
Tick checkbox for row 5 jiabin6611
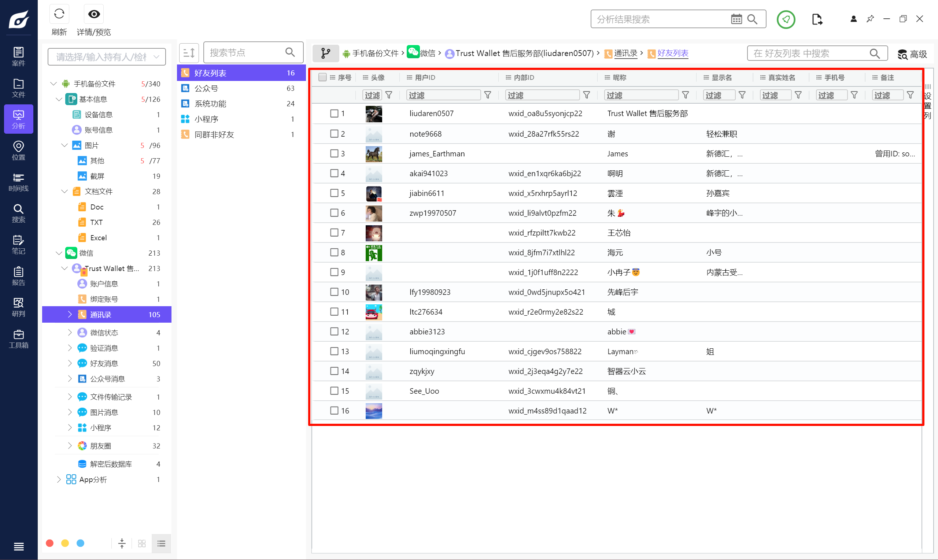334,193
